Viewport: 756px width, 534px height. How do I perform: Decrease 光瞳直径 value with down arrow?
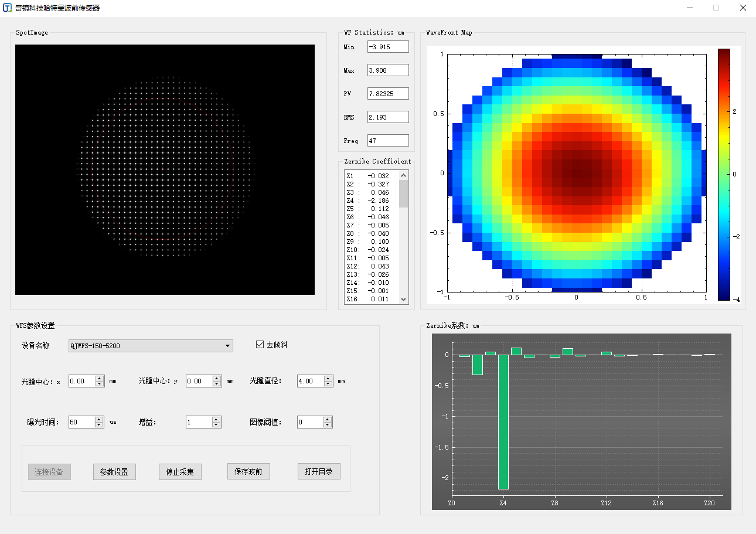328,384
